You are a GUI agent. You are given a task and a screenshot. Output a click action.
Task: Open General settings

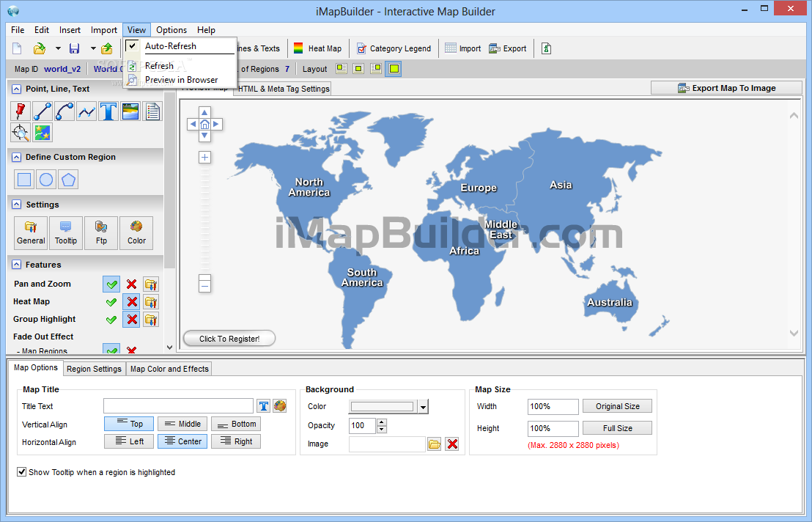[x=31, y=233]
